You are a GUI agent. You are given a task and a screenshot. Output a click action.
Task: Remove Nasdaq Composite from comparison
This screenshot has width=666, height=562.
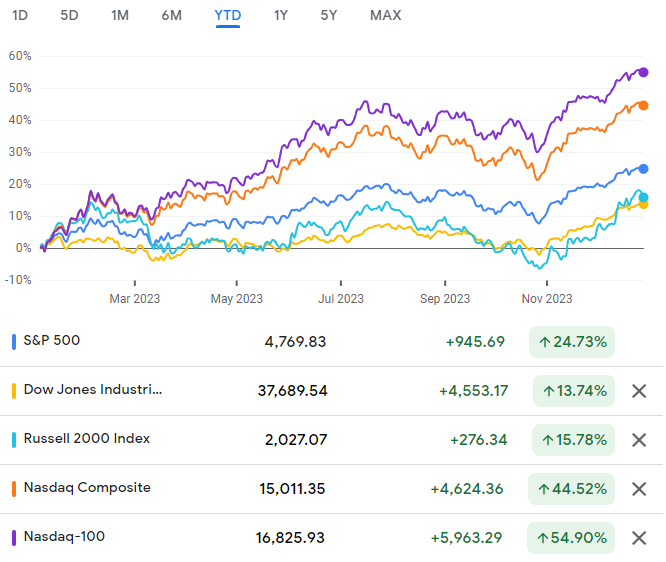(x=639, y=489)
